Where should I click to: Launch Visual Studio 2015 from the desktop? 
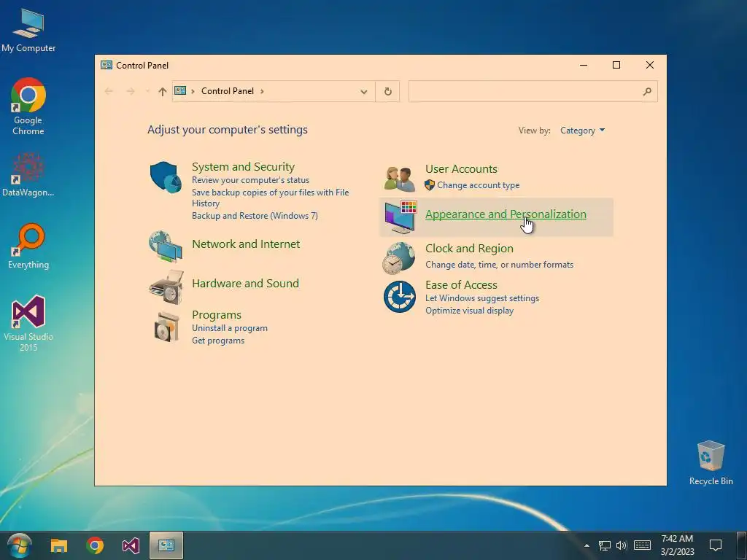[28, 323]
